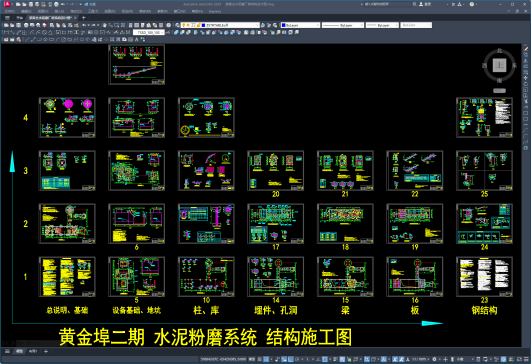Image resolution: width=531 pixels, height=364 pixels.
Task: Click status bar customization menu icon
Action: click(527, 359)
